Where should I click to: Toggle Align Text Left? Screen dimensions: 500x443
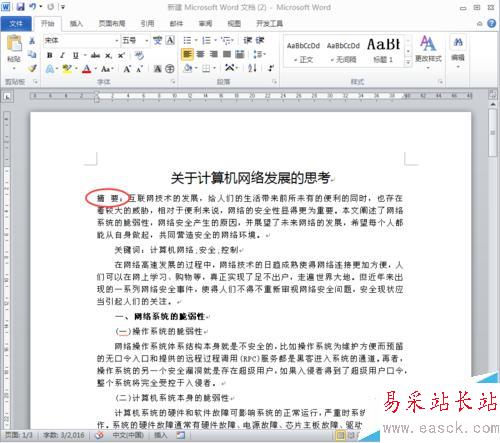click(187, 54)
